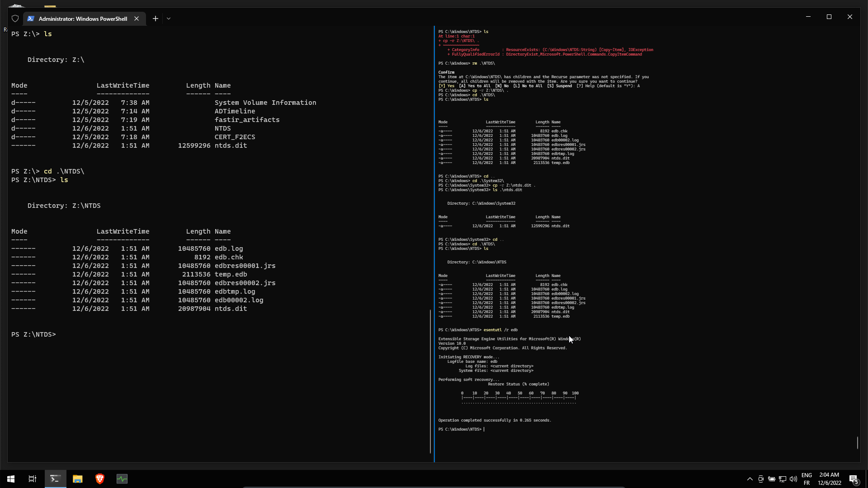Open the volume speaker control

click(x=793, y=479)
